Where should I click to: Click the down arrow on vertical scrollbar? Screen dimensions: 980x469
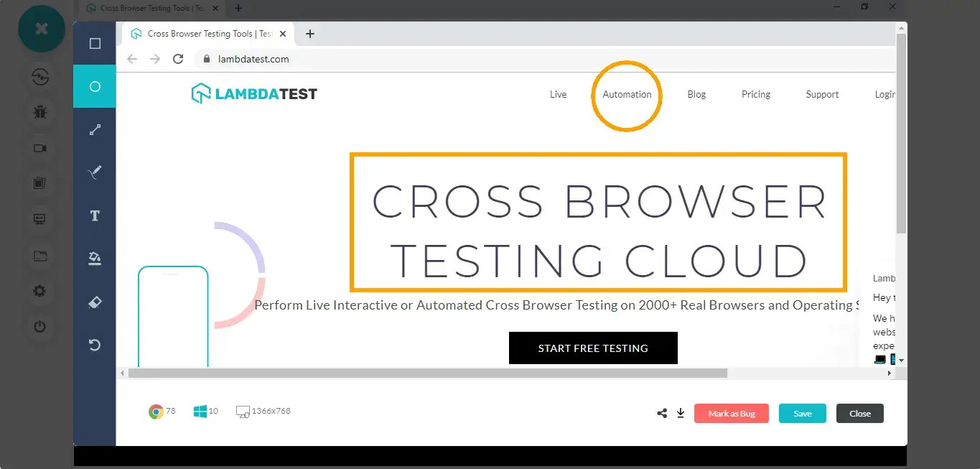901,360
